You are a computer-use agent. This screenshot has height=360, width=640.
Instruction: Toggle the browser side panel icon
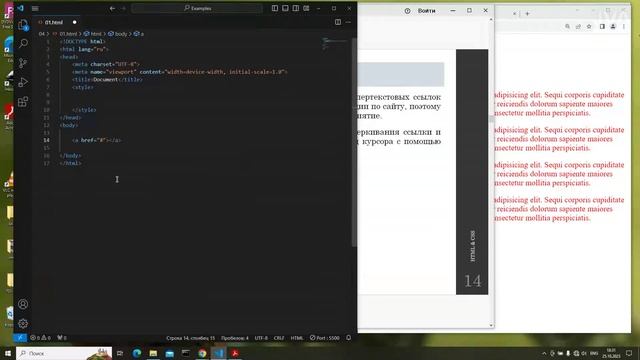coord(602,27)
